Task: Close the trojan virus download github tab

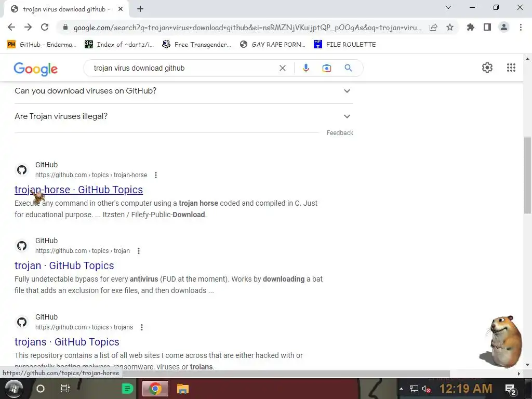Action: coord(121,9)
